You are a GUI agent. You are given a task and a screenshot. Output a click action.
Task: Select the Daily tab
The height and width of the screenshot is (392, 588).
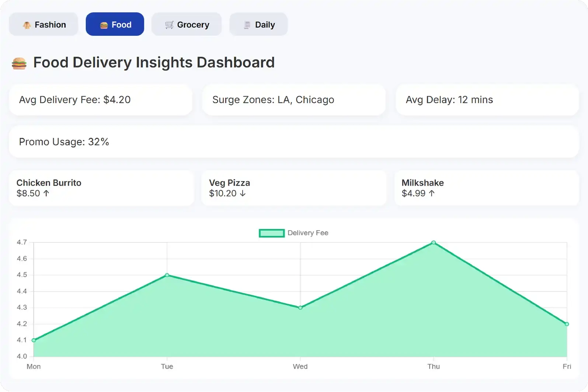(258, 24)
